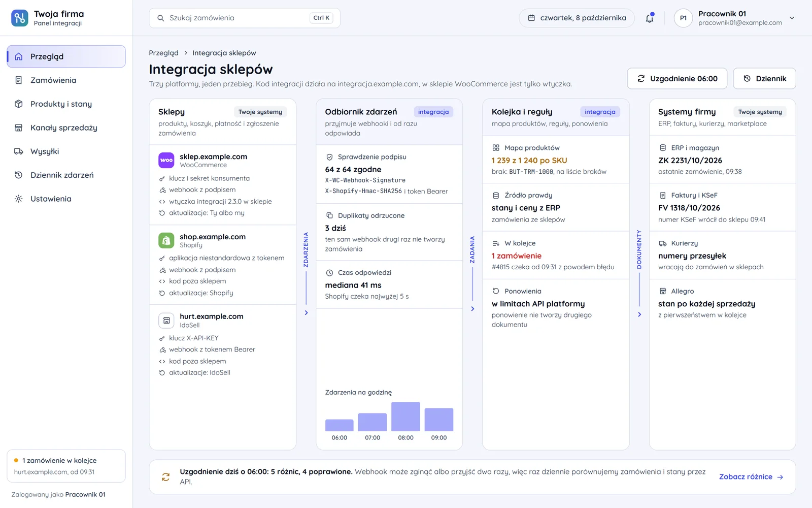Open the notifications bell
The width and height of the screenshot is (812, 508).
click(650, 18)
